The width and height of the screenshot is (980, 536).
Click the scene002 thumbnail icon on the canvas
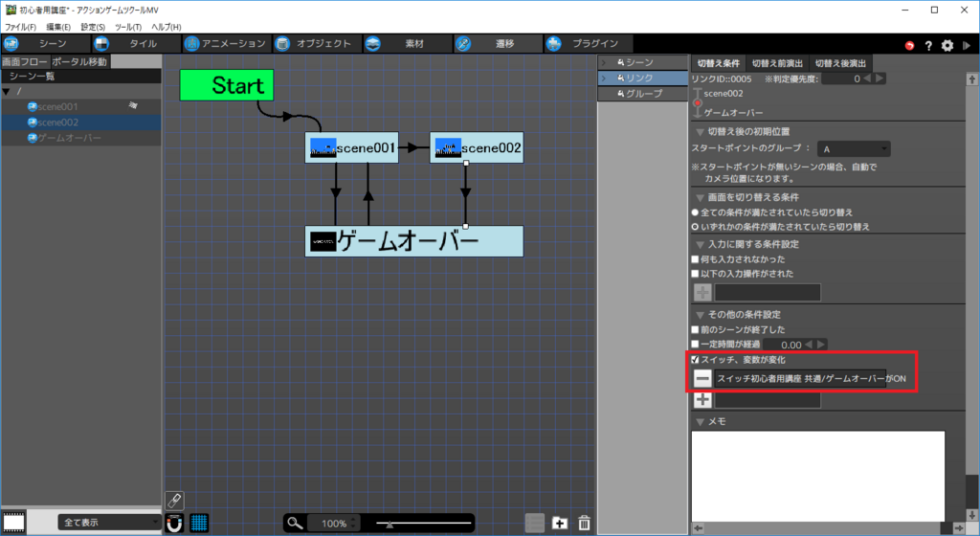448,148
